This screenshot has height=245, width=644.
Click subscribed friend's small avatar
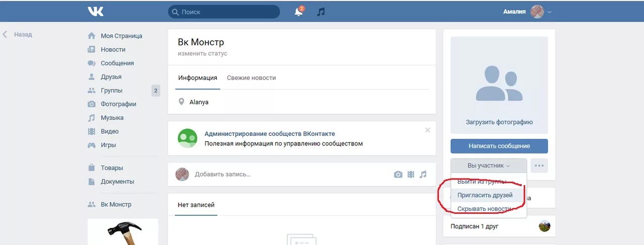pyautogui.click(x=544, y=226)
